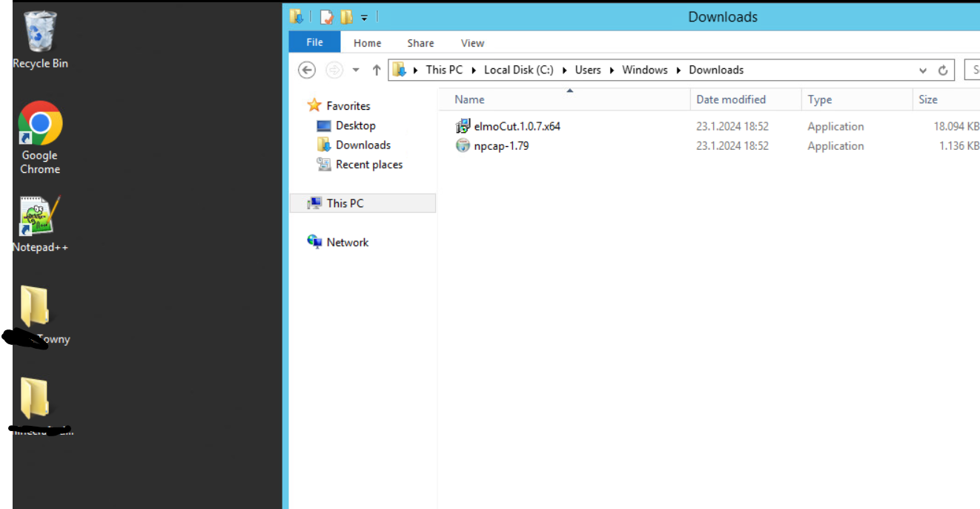Click elmoCut's date modified 23.1.2024 18:52
980x509 pixels.
click(x=732, y=127)
